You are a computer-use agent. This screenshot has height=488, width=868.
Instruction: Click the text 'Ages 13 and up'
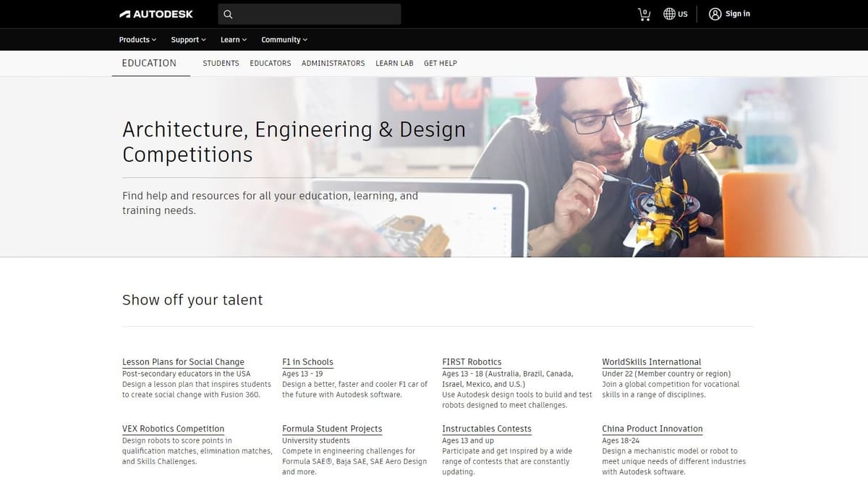(468, 440)
